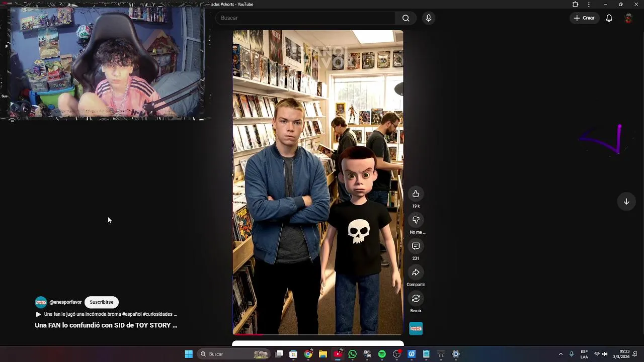Viewport: 644px width, 362px height.
Task: Open browser three-dot menu
Action: coord(589,5)
